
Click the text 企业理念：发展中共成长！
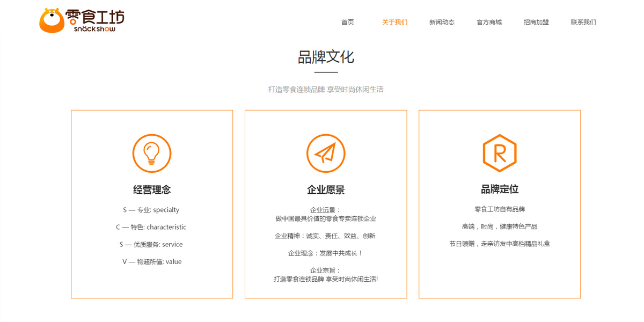326,253
